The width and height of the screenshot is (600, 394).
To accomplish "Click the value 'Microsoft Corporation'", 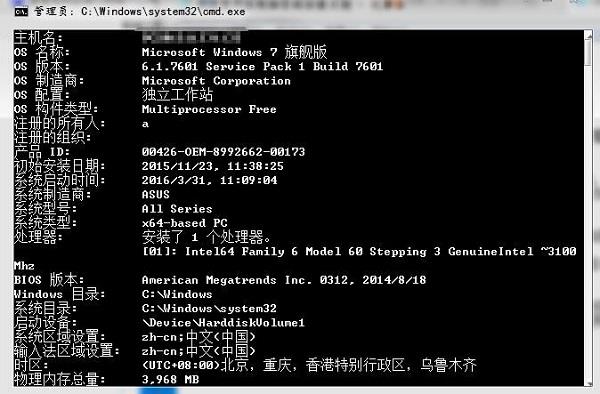I will [216, 81].
